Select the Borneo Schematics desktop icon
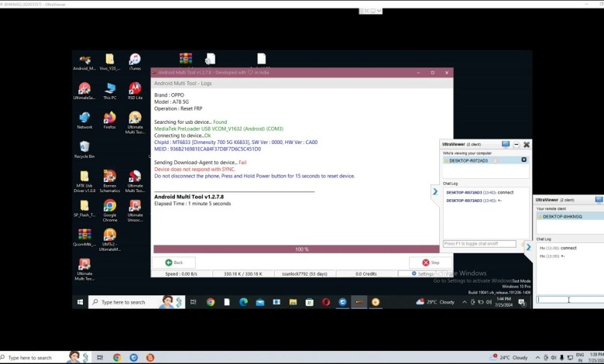Screen dimensions: 604x364 (109, 178)
